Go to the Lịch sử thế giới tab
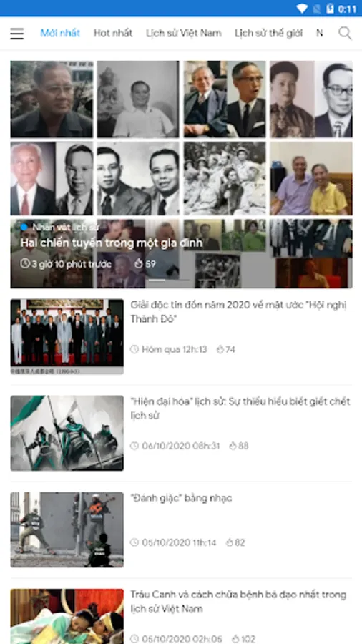 (x=268, y=33)
